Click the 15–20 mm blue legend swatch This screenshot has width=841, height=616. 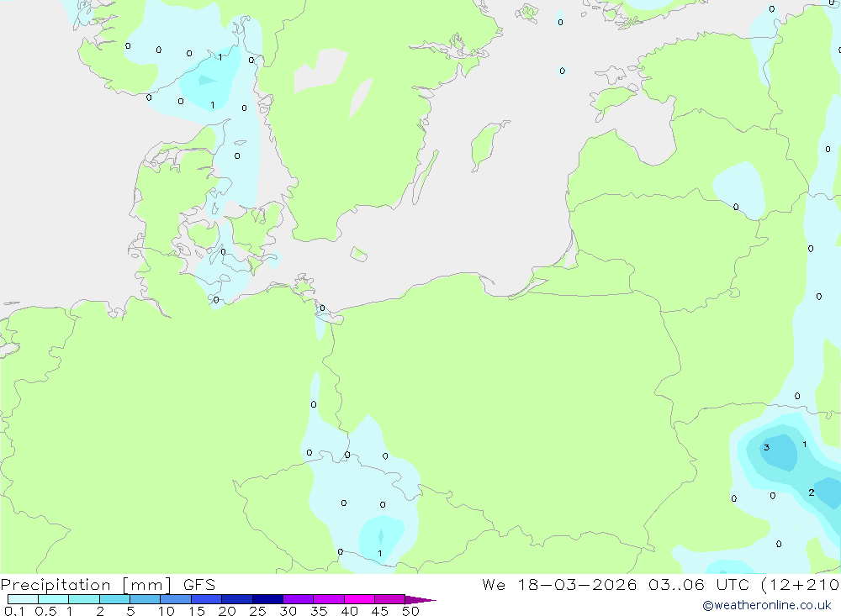[x=207, y=599]
